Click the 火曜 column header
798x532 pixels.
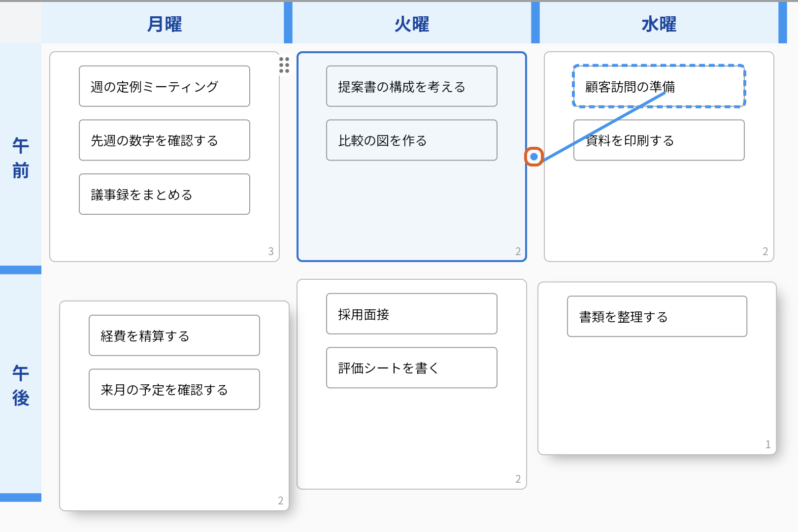click(412, 23)
